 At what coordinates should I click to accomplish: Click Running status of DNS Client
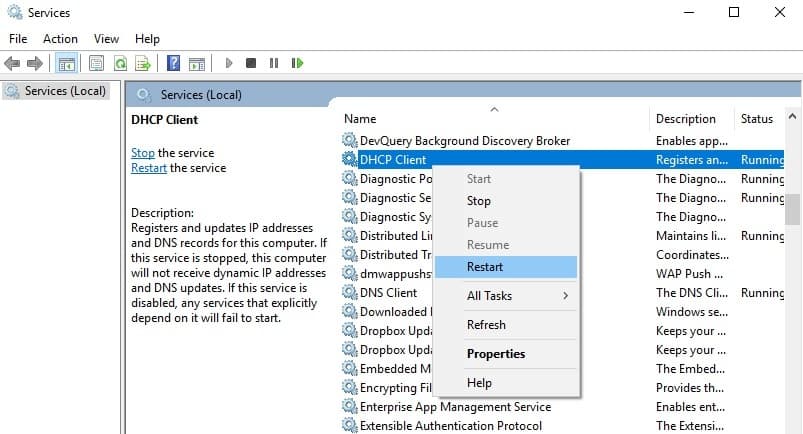click(x=762, y=293)
